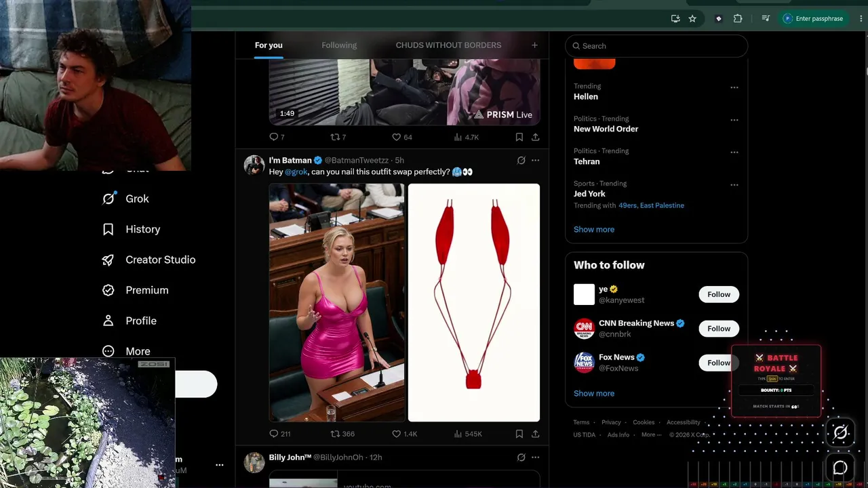Follow the Fox News account
Image resolution: width=868 pixels, height=488 pixels.
(719, 363)
